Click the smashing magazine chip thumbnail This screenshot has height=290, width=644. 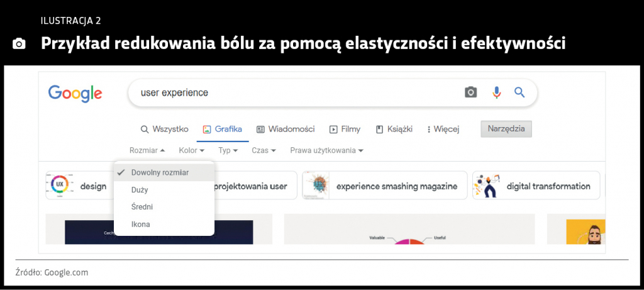[x=316, y=186]
